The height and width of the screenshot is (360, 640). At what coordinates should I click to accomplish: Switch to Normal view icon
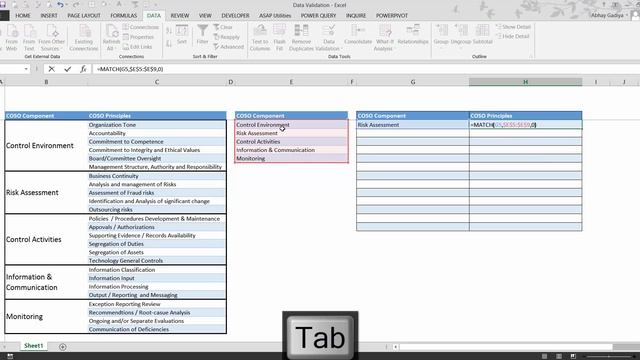[544, 356]
